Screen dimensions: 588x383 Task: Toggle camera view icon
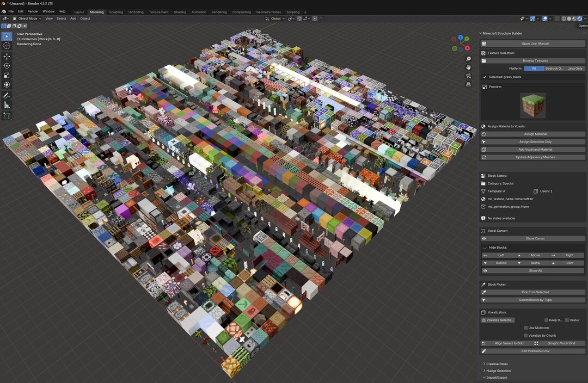click(468, 76)
